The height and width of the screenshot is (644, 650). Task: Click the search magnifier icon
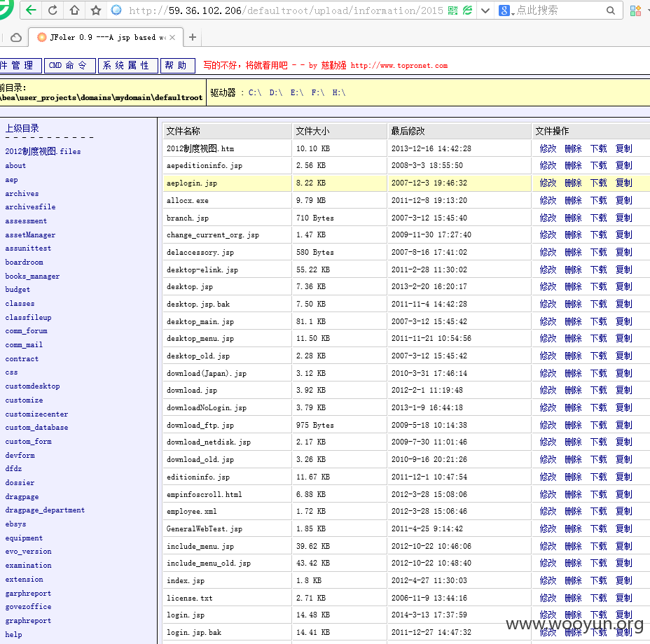tap(611, 10)
